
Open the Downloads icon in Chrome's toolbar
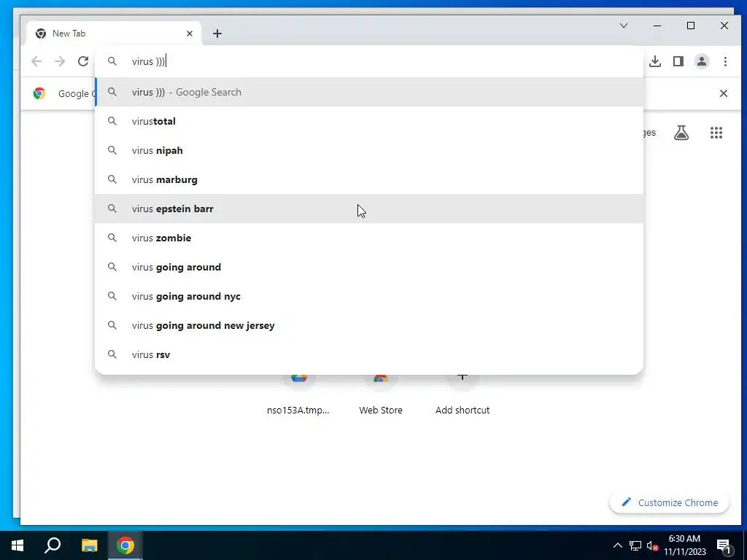pyautogui.click(x=655, y=61)
